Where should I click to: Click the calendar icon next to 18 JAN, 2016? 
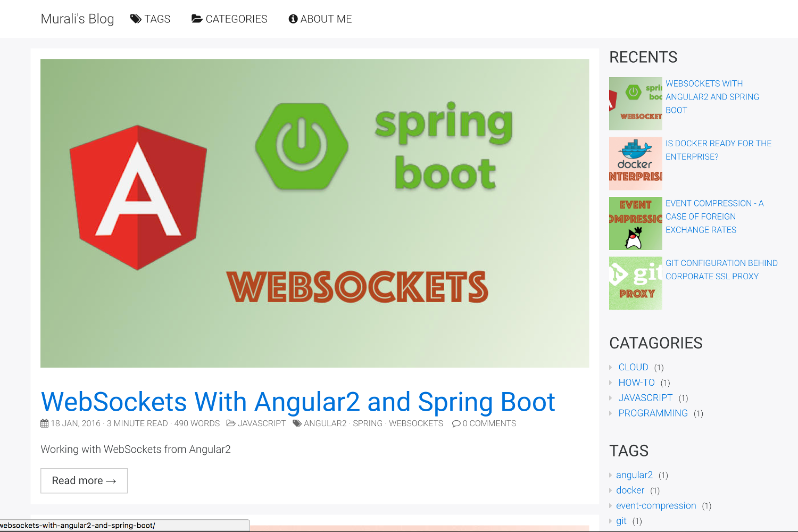[45, 423]
